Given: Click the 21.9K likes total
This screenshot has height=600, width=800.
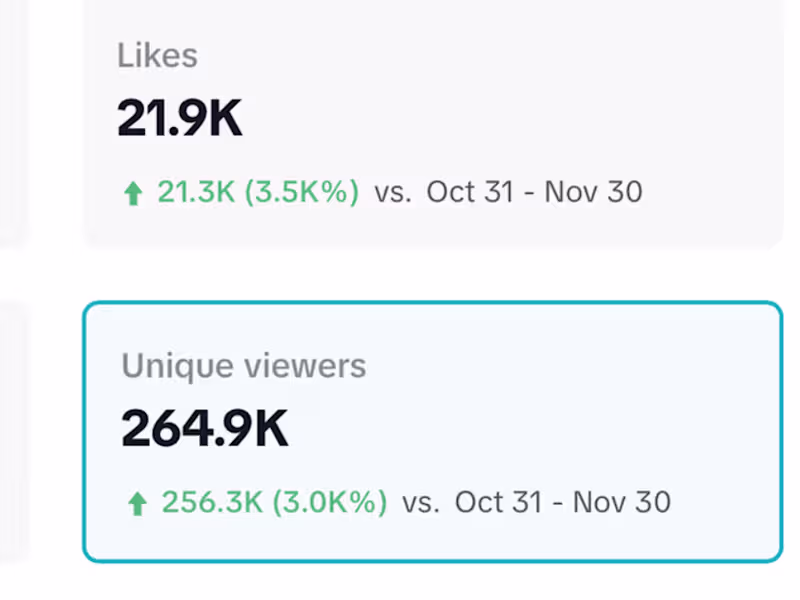Looking at the screenshot, I should click(x=180, y=119).
